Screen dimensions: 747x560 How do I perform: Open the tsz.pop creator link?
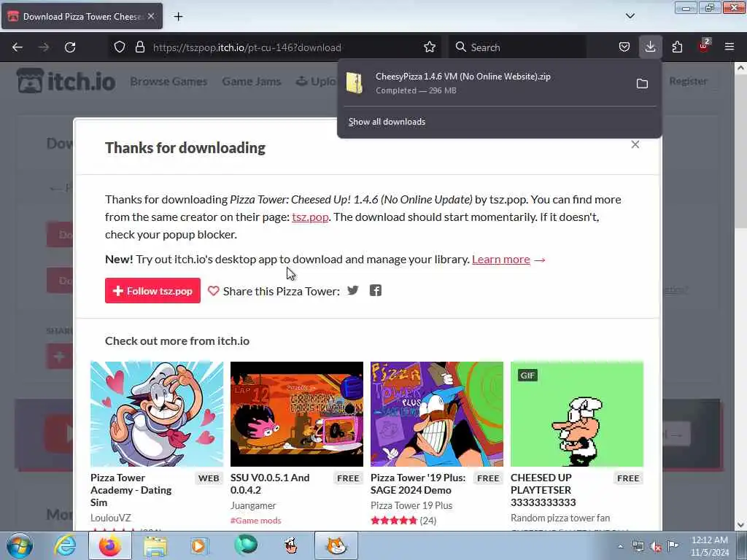(310, 217)
